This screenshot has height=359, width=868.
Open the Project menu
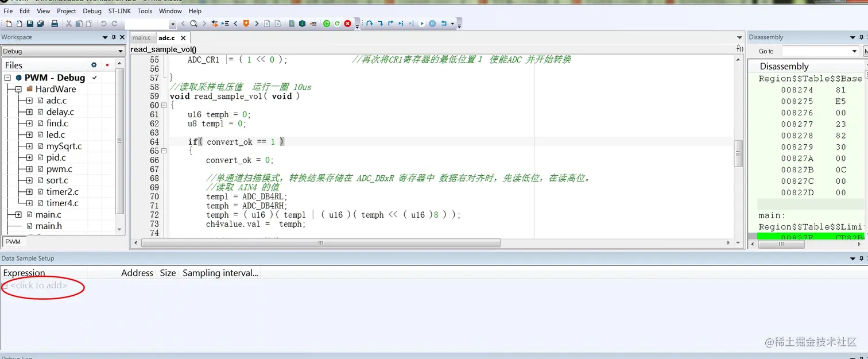coord(67,11)
